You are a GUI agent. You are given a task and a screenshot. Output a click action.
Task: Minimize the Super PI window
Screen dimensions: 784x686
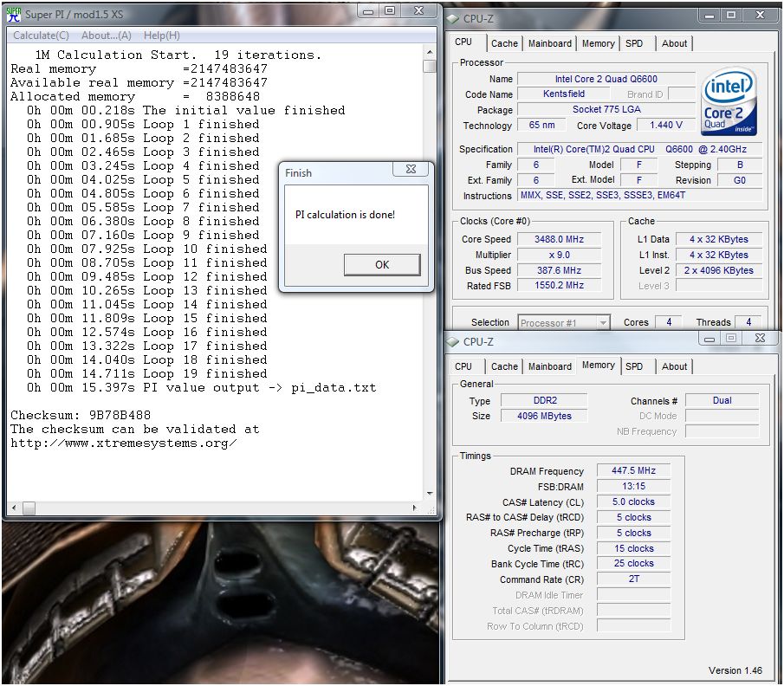pos(368,11)
